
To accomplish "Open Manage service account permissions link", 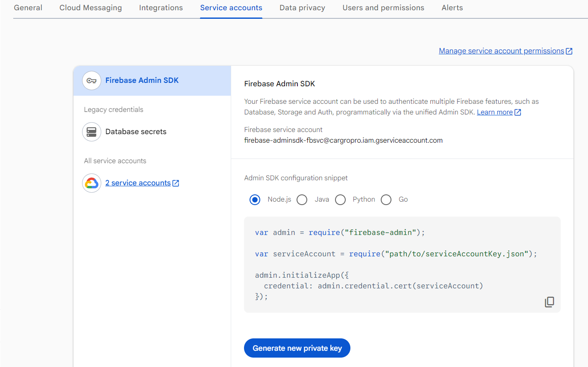I will (502, 51).
